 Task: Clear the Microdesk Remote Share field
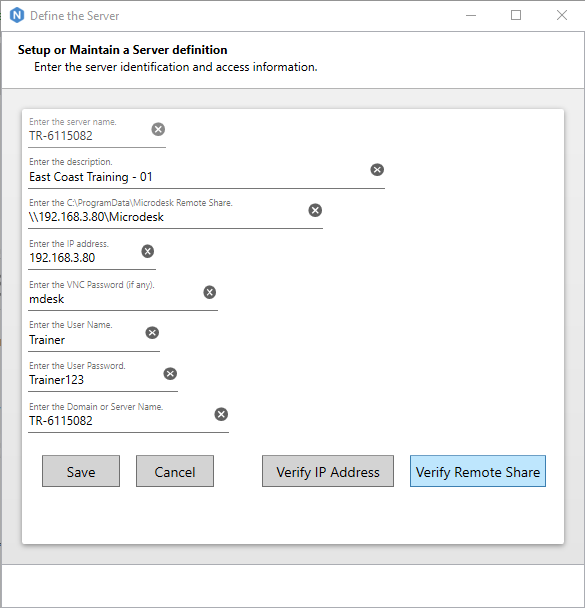click(x=315, y=210)
